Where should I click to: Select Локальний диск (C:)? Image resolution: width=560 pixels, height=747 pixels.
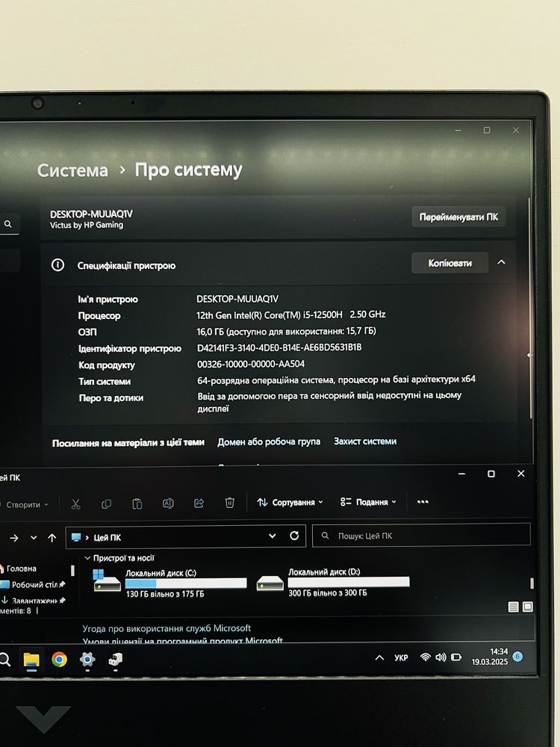click(x=170, y=583)
